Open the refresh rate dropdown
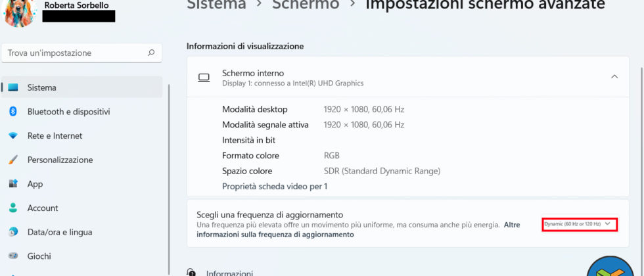644x276 pixels. click(x=580, y=224)
